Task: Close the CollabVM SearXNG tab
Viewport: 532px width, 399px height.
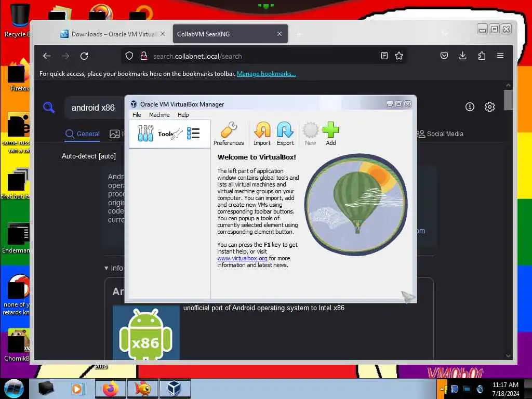Action: coord(280,34)
